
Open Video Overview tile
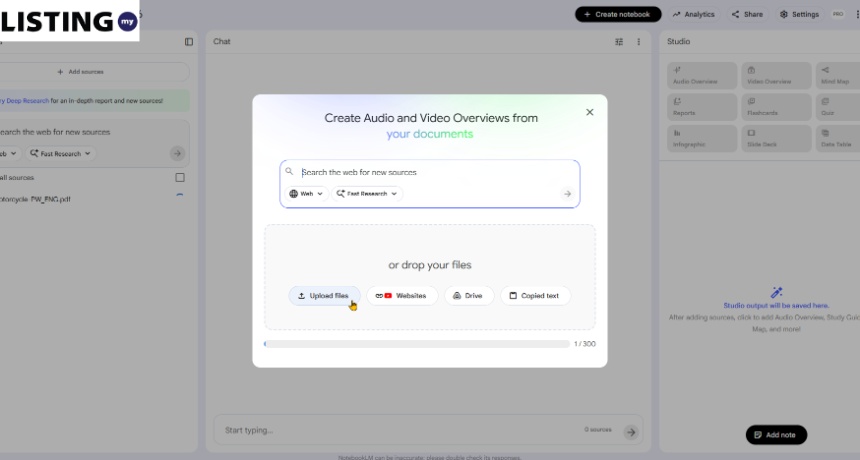tap(776, 76)
